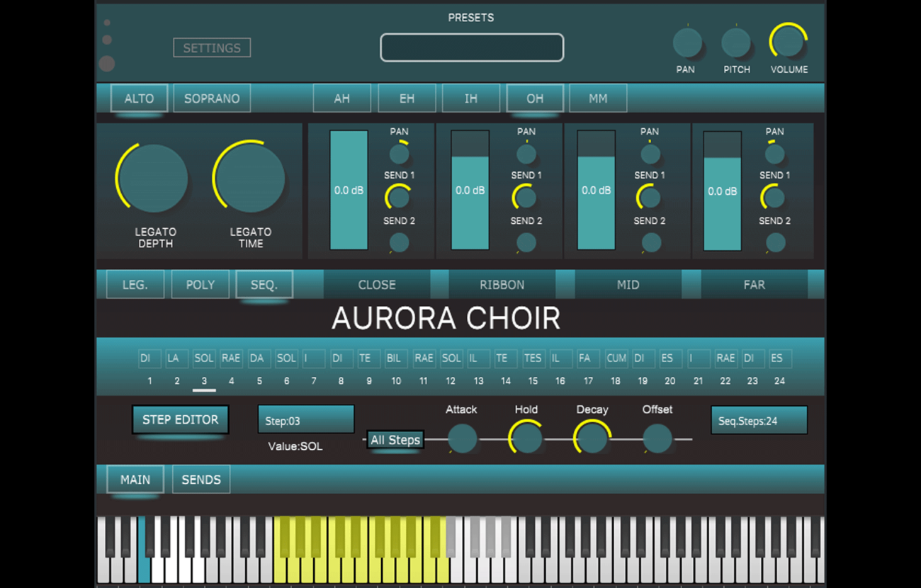Viewport: 921px width, 588px height.
Task: Toggle the ALTO voice button
Action: coord(139,98)
